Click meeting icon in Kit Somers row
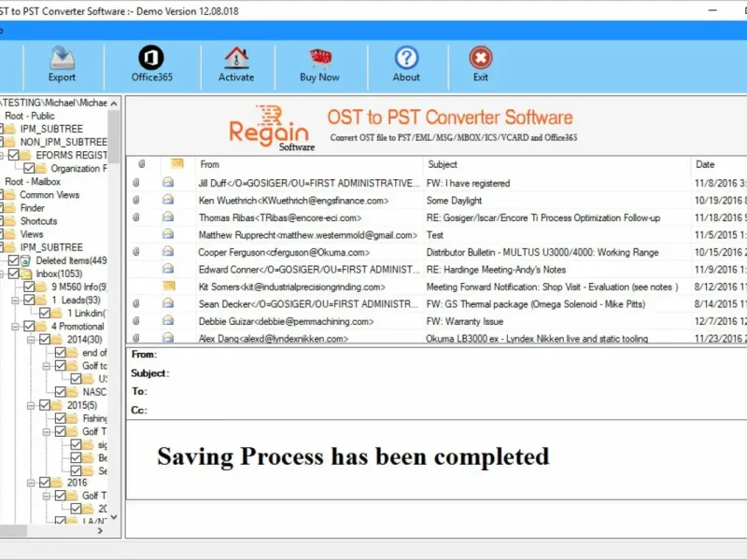Viewport: 747px width, 560px height. pos(169,287)
